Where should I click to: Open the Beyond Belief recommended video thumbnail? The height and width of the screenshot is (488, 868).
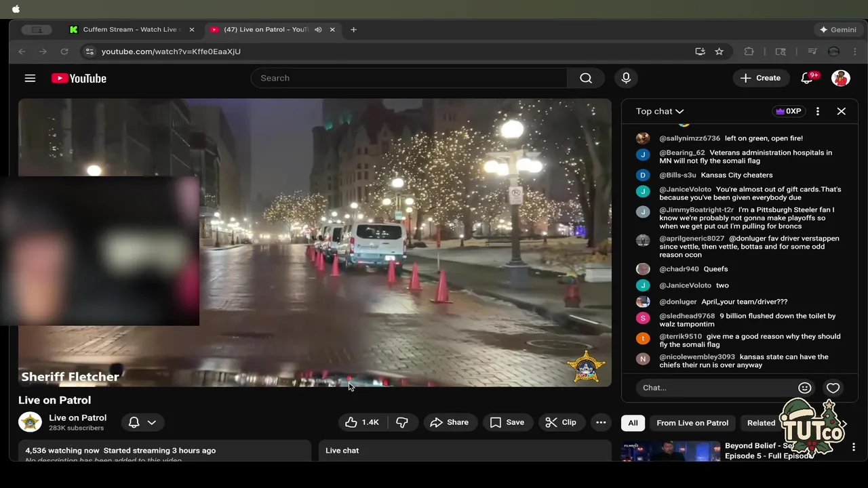click(x=671, y=451)
